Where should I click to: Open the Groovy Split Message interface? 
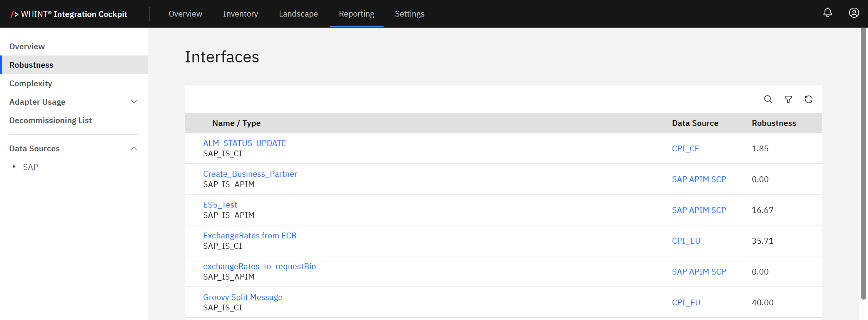coord(242,297)
